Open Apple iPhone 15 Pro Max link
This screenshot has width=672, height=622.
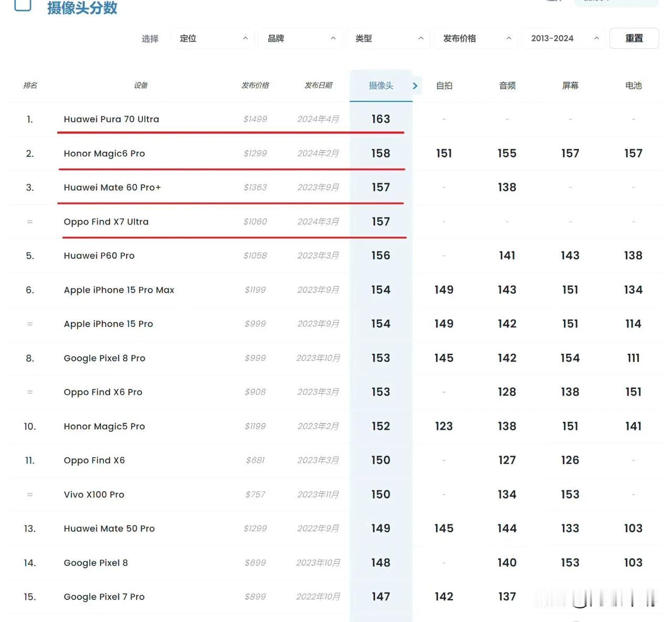coord(119,290)
